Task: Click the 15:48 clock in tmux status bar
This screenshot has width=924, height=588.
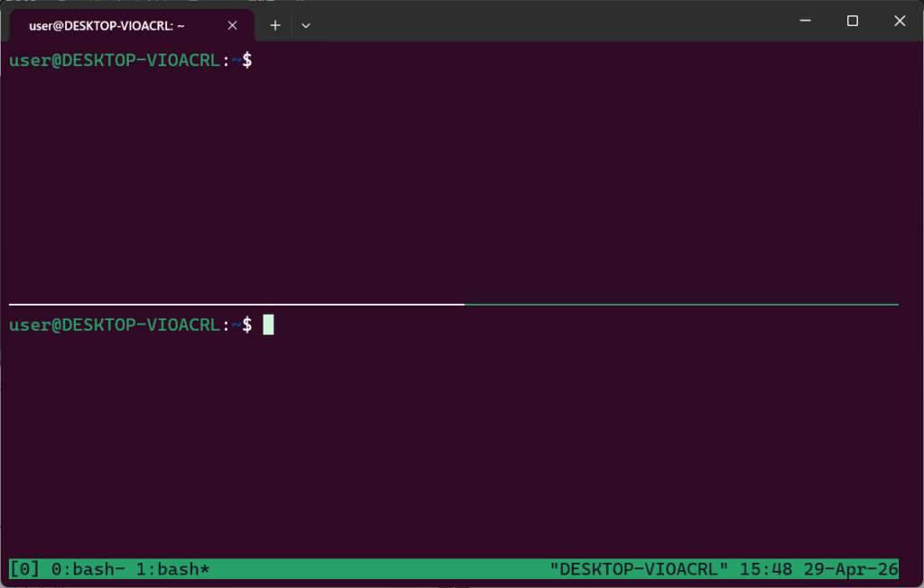Action: [x=761, y=569]
